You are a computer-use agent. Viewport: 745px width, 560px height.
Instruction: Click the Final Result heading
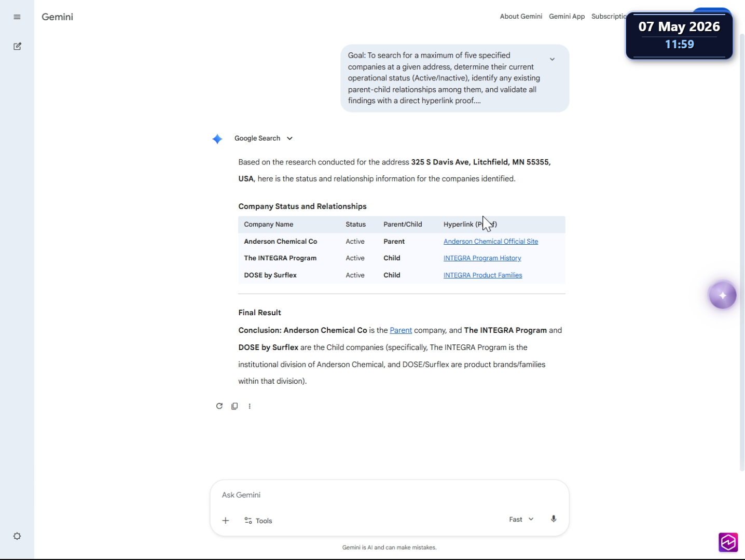point(259,313)
